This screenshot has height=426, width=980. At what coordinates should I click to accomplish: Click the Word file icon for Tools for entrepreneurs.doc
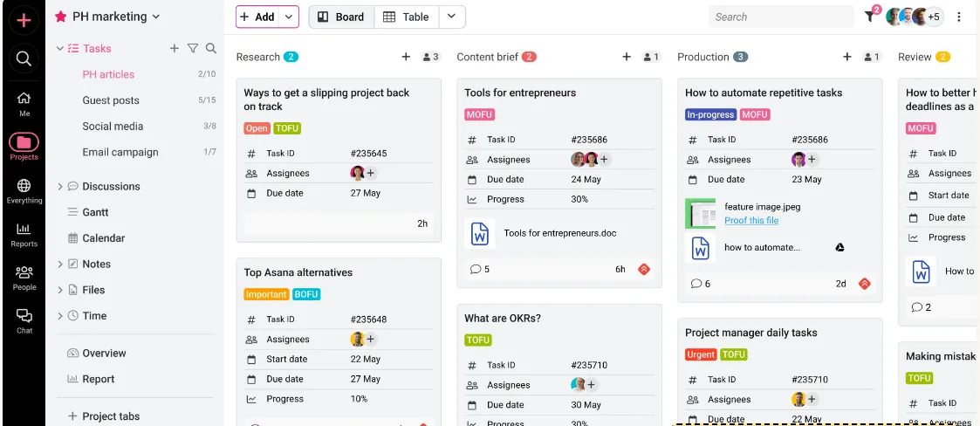[480, 233]
